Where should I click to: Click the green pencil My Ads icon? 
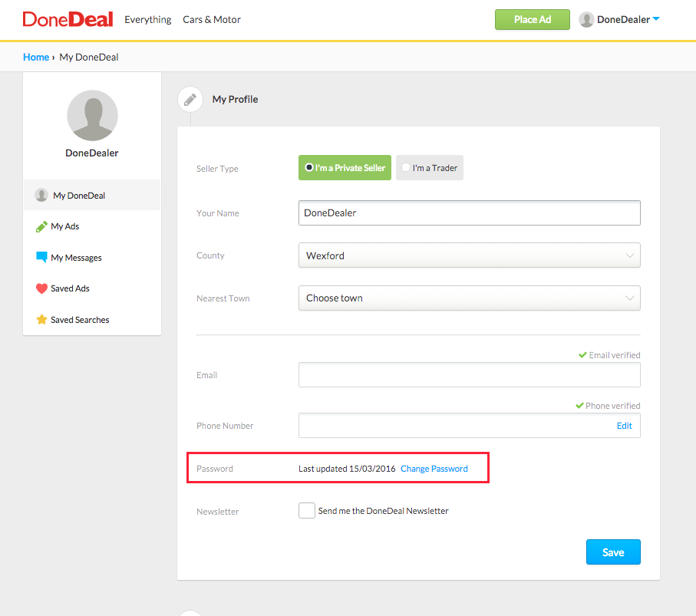coord(41,226)
